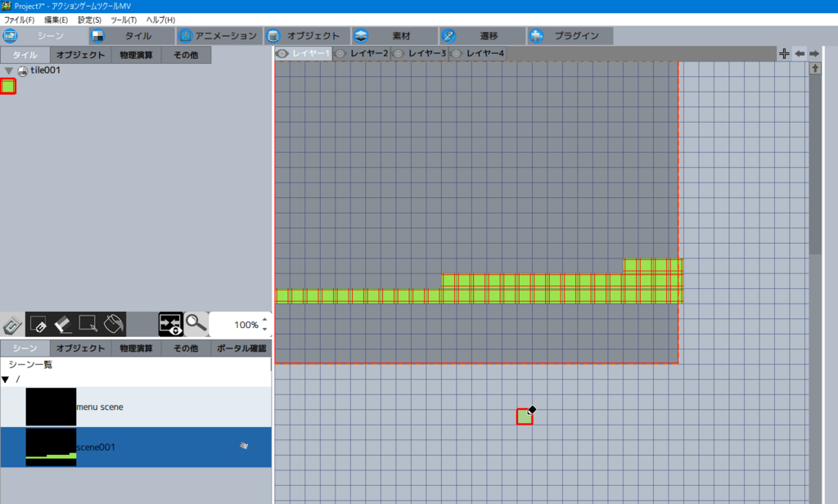Toggle visibility eye of レイヤー4

[456, 53]
